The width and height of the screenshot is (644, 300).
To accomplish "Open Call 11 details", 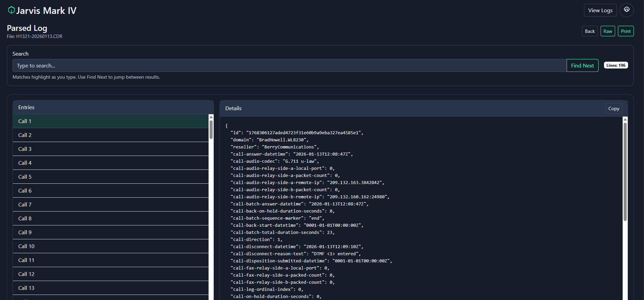I will coord(111,260).
